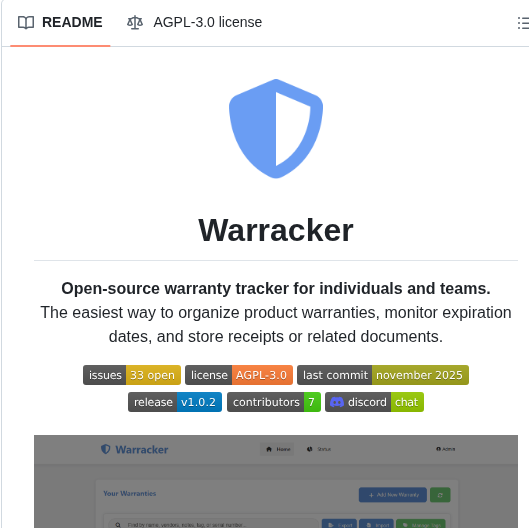Click the book icon beside README
Screen dimensions: 529x528
(26, 23)
